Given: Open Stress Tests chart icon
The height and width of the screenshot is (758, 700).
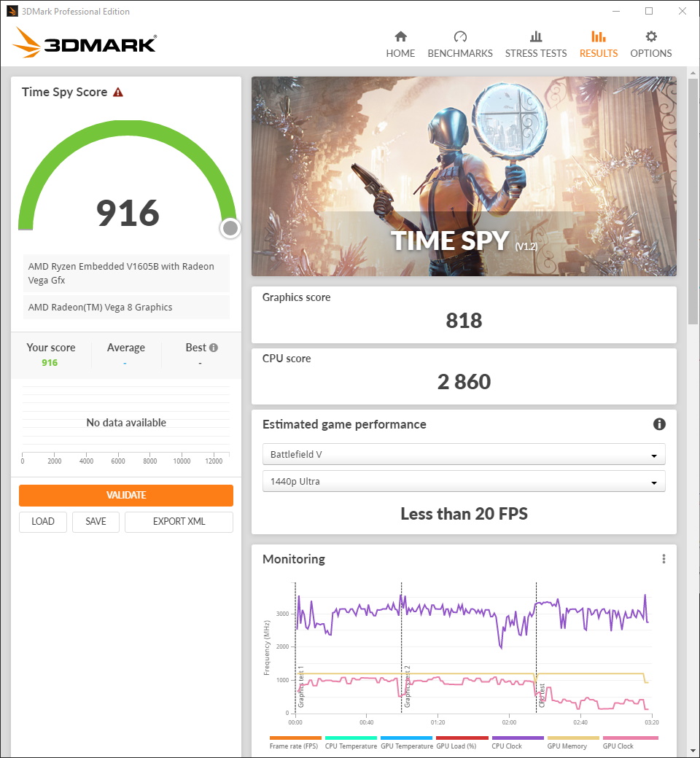Looking at the screenshot, I should point(536,36).
